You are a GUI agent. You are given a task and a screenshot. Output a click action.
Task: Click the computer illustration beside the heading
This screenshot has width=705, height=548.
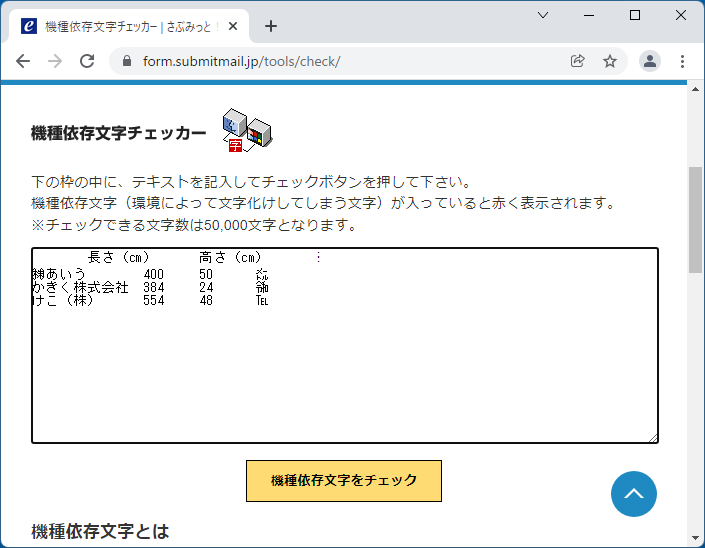pyautogui.click(x=246, y=131)
